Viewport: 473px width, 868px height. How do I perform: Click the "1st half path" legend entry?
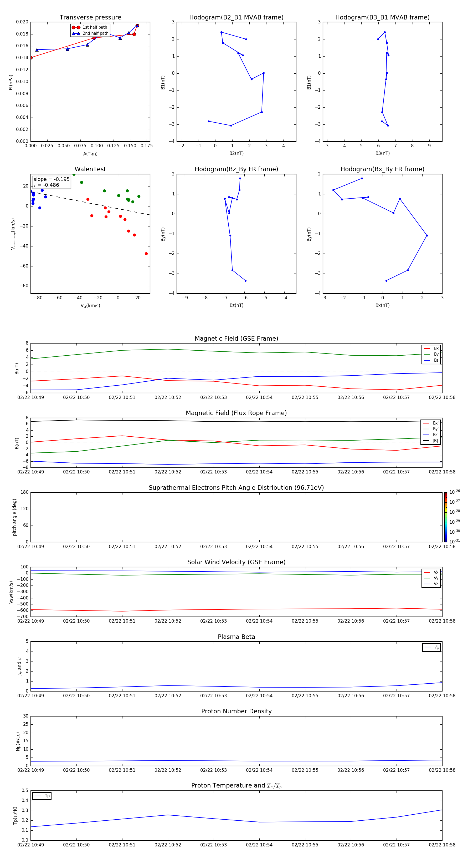pyautogui.click(x=90, y=27)
